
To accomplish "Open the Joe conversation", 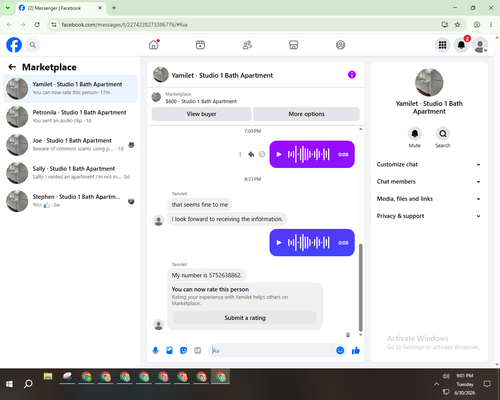I will pos(70,145).
